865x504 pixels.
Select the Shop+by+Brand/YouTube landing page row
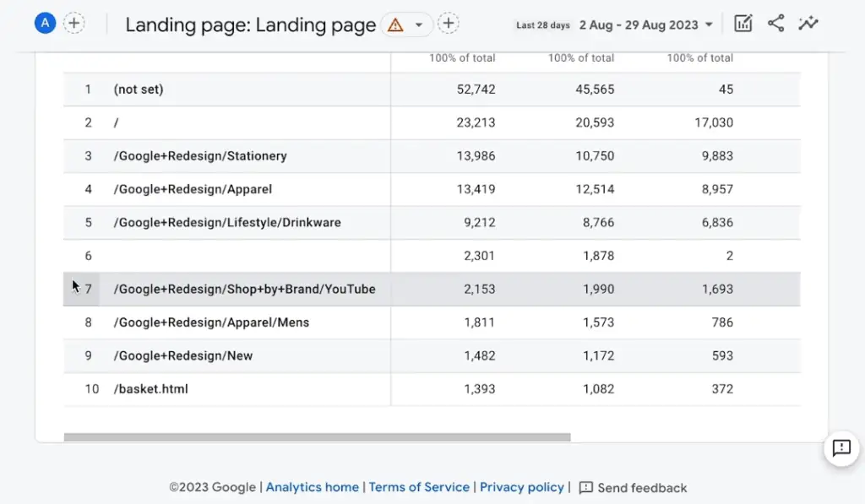pos(245,289)
